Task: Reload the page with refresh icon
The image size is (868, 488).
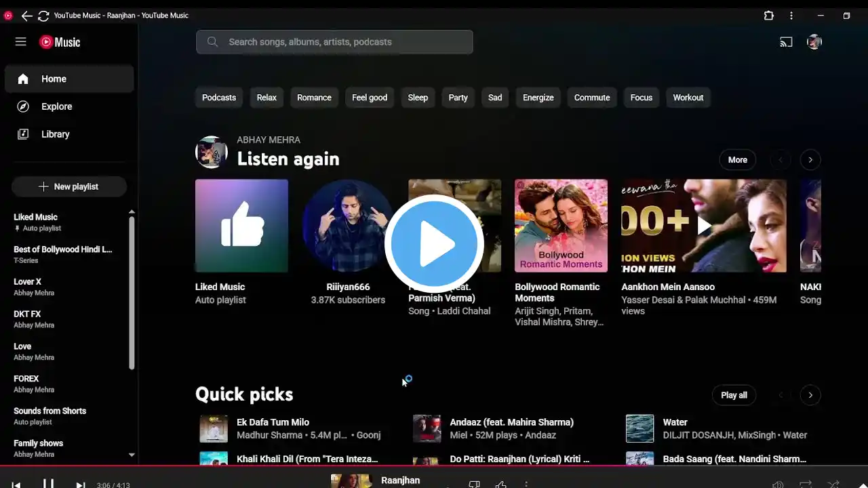Action: click(x=43, y=16)
